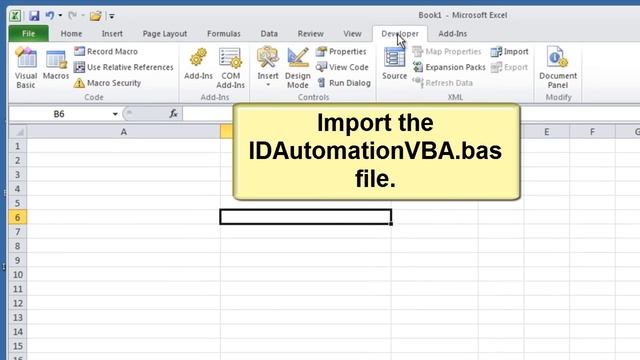Switch to the Add-Ins ribbon tab
Image resolution: width=640 pixels, height=360 pixels.
[452, 33]
